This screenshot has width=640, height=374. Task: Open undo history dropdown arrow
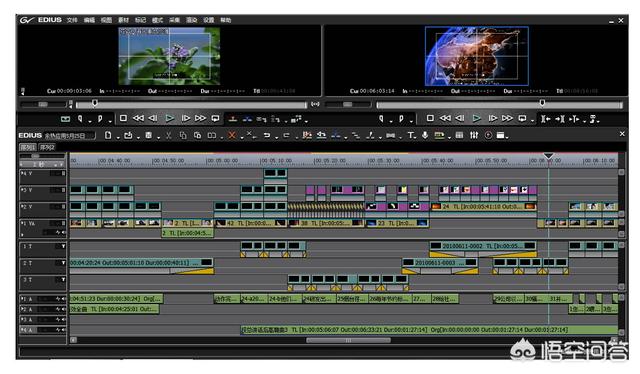click(276, 138)
